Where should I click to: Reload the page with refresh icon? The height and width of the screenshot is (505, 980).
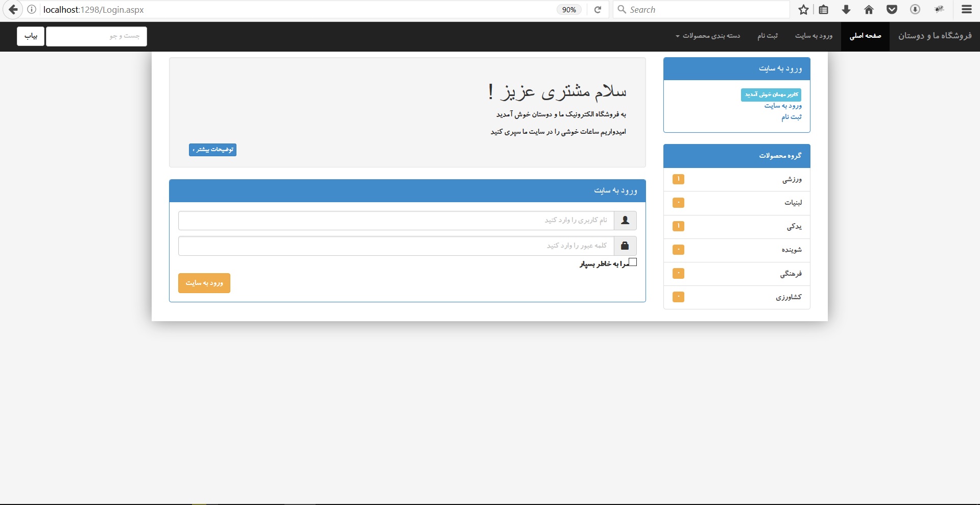tap(597, 10)
